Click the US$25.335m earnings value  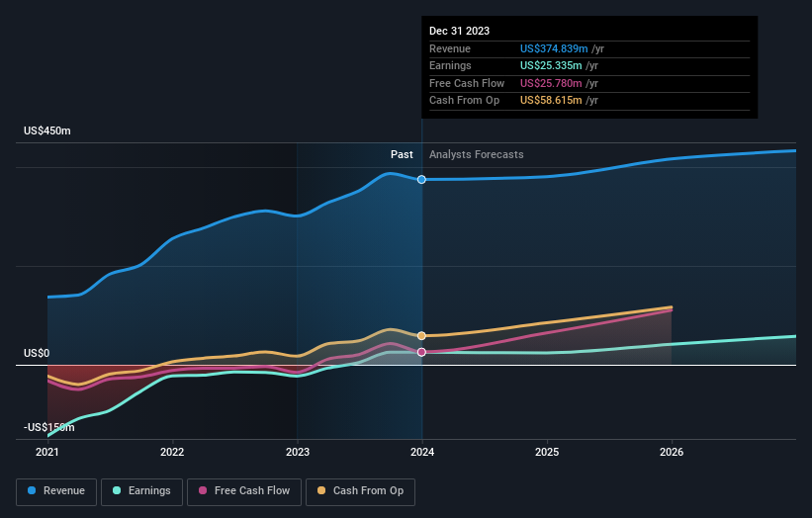pos(551,65)
